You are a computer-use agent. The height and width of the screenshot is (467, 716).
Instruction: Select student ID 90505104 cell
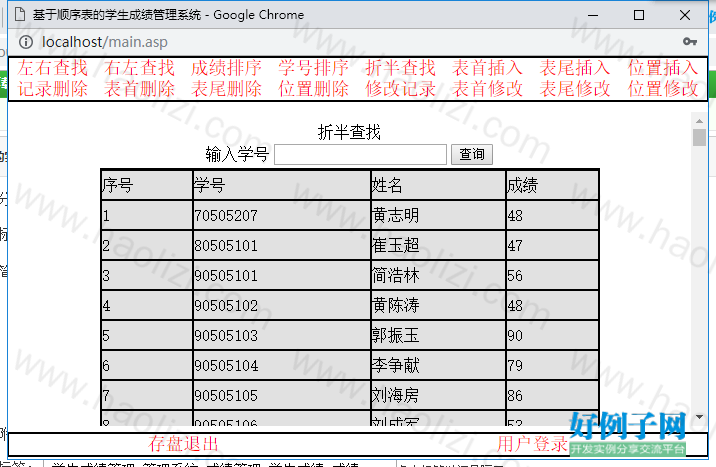(282, 366)
